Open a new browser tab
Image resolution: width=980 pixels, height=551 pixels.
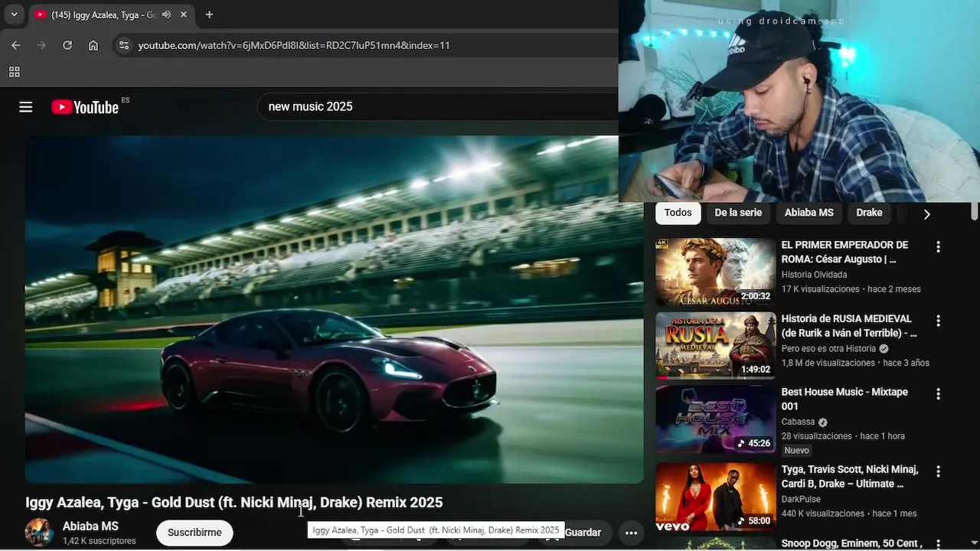209,15
